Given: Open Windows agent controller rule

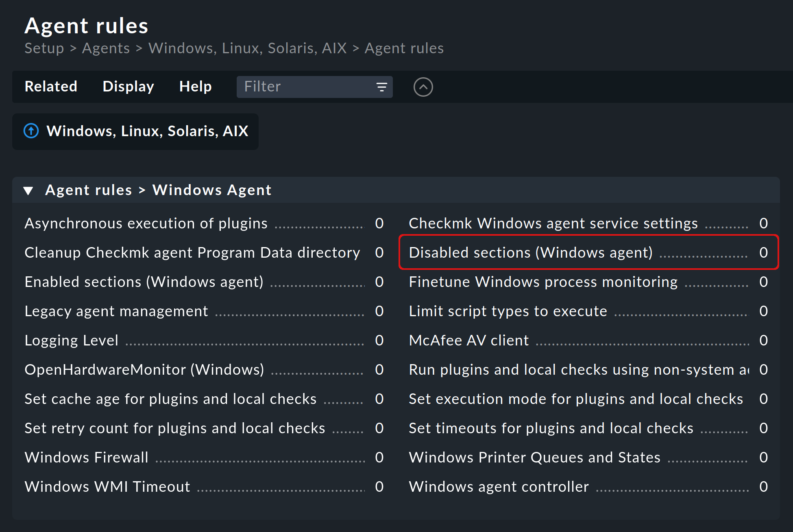Looking at the screenshot, I should tap(499, 487).
